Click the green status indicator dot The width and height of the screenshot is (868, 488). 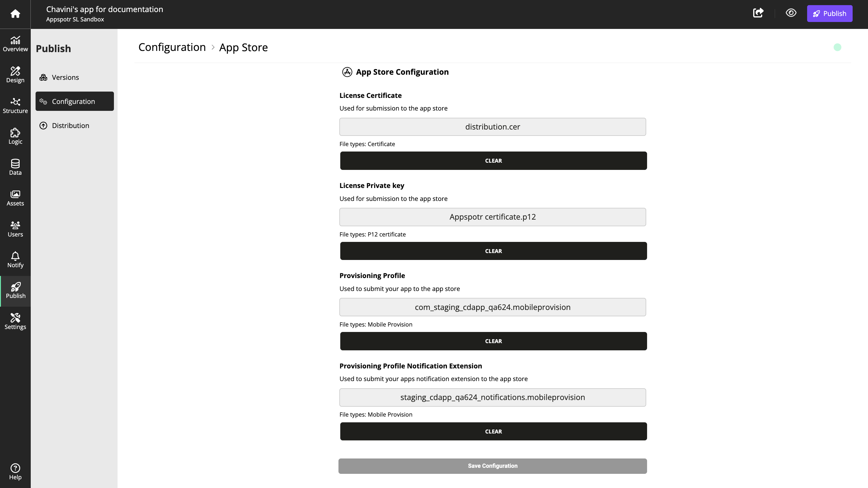click(838, 47)
